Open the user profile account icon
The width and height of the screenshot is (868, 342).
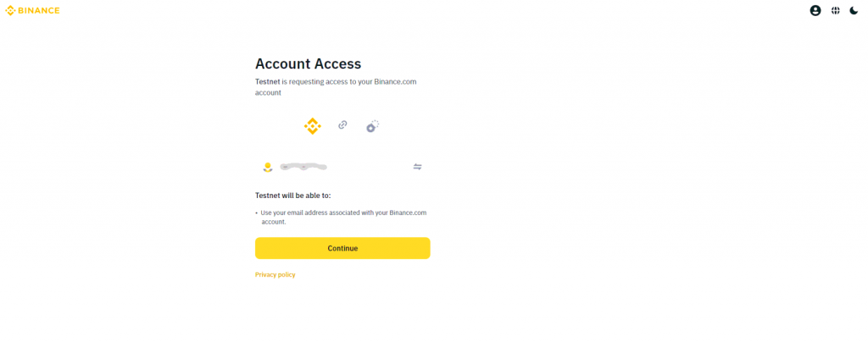click(815, 11)
